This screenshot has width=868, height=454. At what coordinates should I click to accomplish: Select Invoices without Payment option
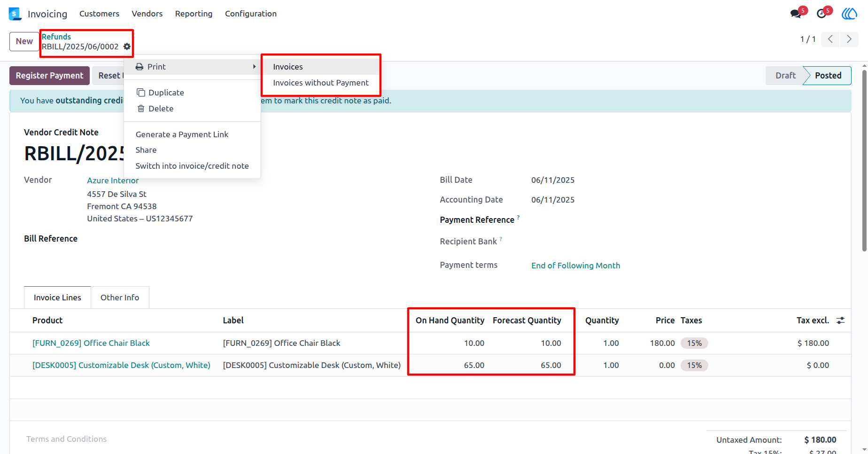point(321,83)
